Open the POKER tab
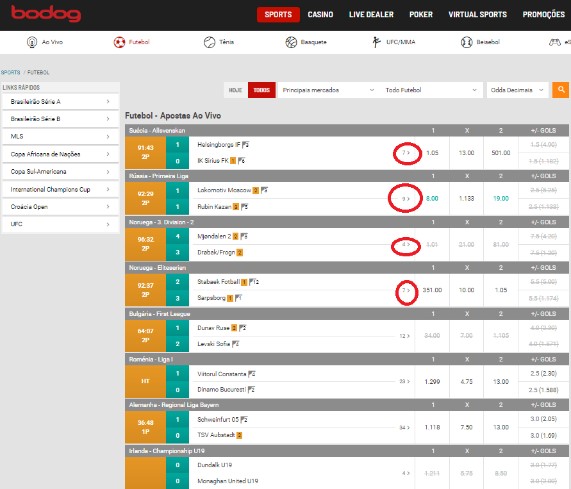Screen dimensions: 571x489 click(x=421, y=15)
